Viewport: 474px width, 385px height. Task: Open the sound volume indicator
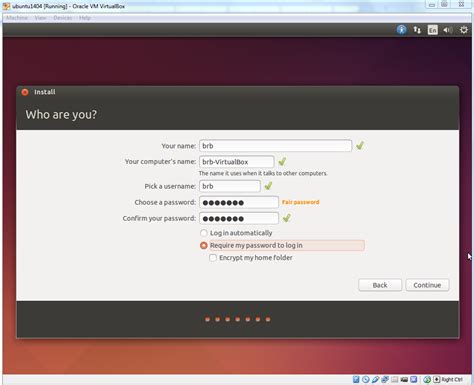coord(448,30)
